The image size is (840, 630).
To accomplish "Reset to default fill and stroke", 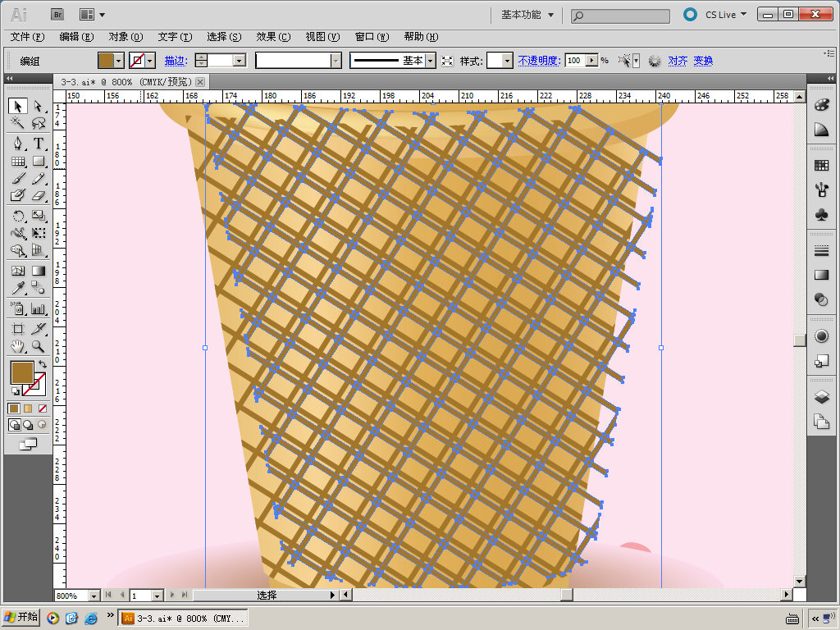I will click(x=15, y=391).
